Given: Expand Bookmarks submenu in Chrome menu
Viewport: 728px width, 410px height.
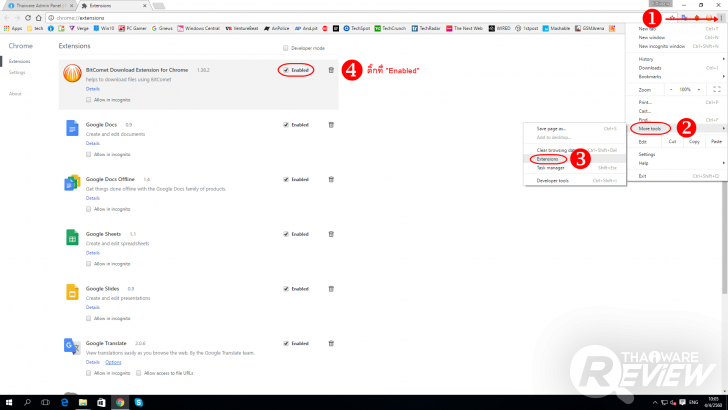Looking at the screenshot, I should pos(676,77).
